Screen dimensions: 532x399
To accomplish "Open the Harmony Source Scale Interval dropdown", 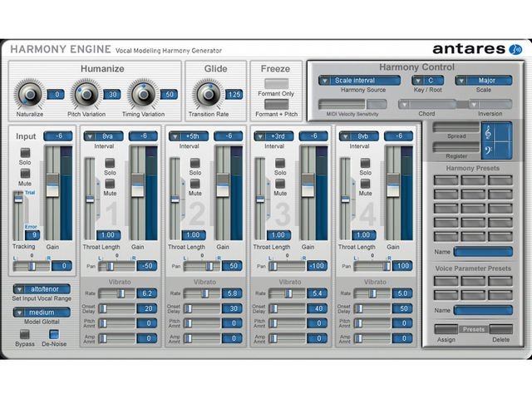I will tap(359, 81).
